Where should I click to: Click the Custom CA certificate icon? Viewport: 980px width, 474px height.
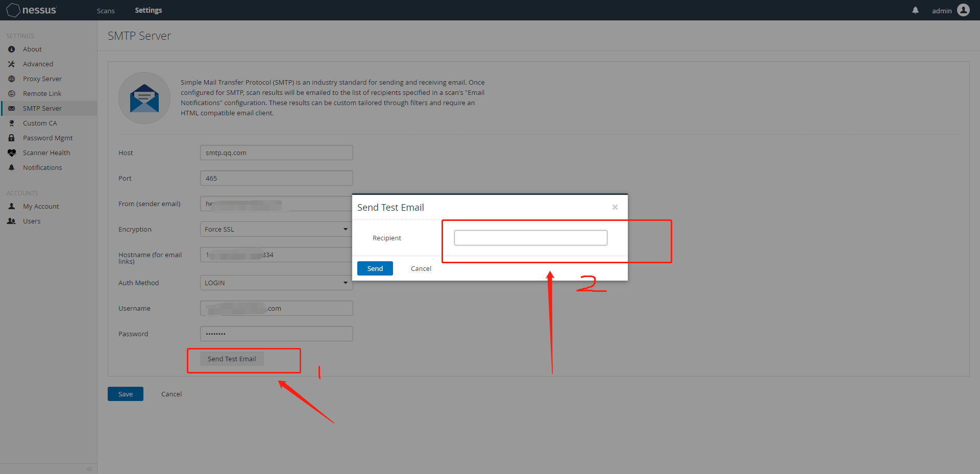tap(11, 123)
